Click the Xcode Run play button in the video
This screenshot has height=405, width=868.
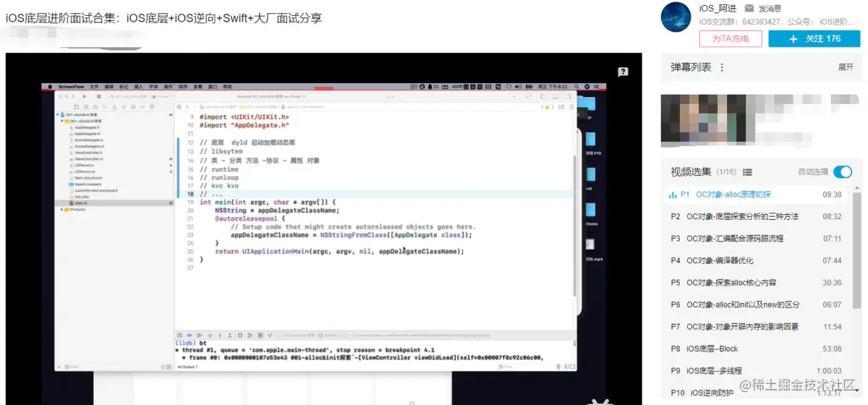(x=85, y=95)
